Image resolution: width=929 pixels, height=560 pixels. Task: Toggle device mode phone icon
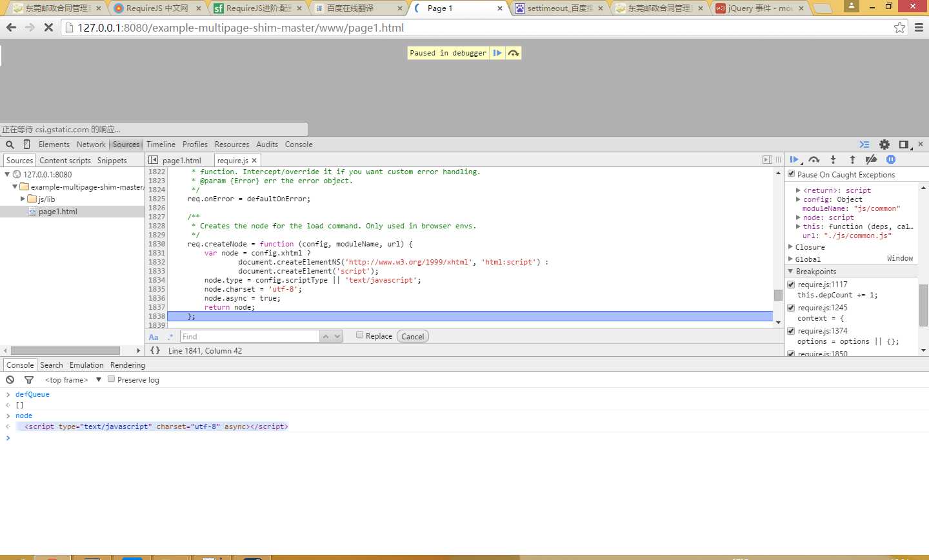26,145
